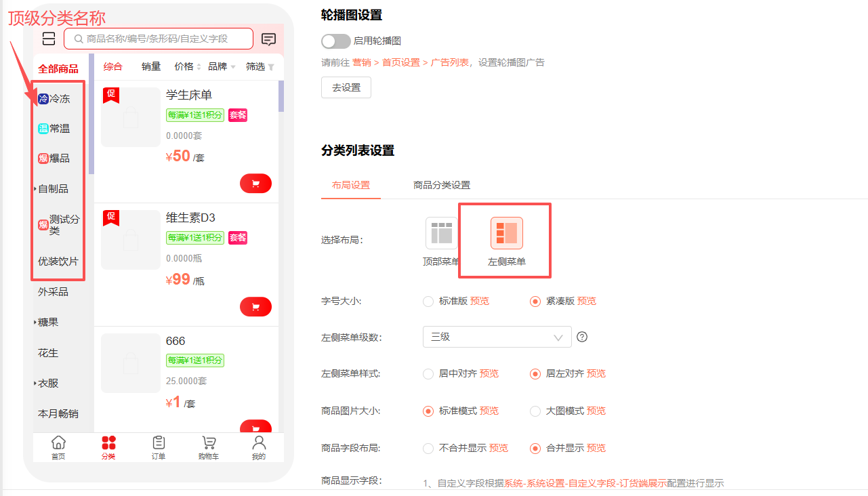
Task: Expand the 糖果 category
Action: pos(35,322)
